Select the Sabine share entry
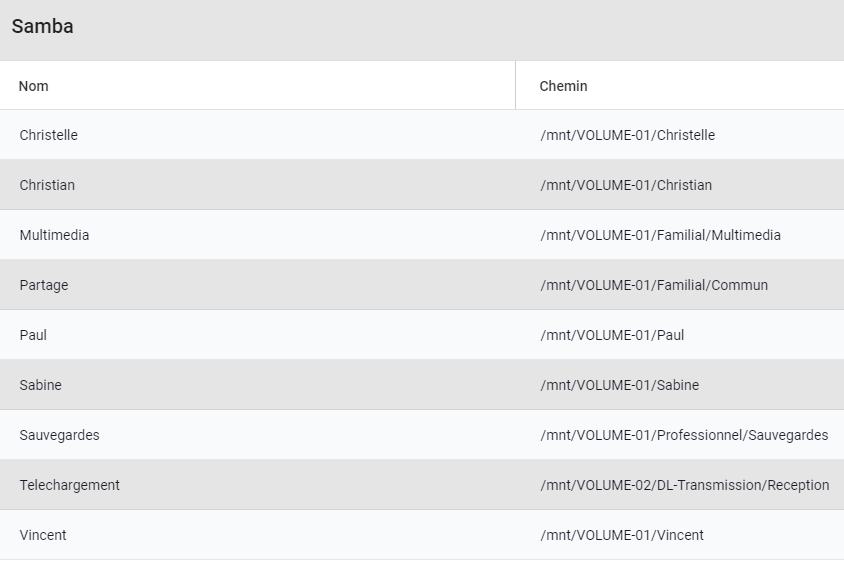The height and width of the screenshot is (569, 844). coord(422,385)
